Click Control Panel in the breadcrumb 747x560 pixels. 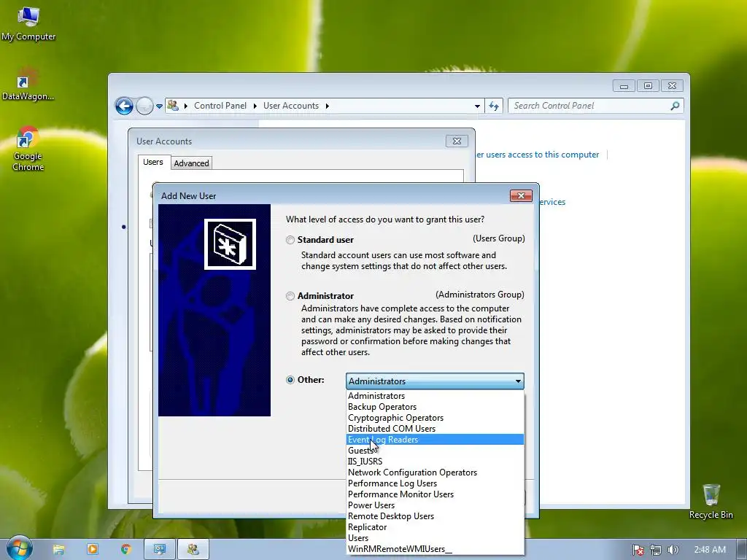[220, 106]
